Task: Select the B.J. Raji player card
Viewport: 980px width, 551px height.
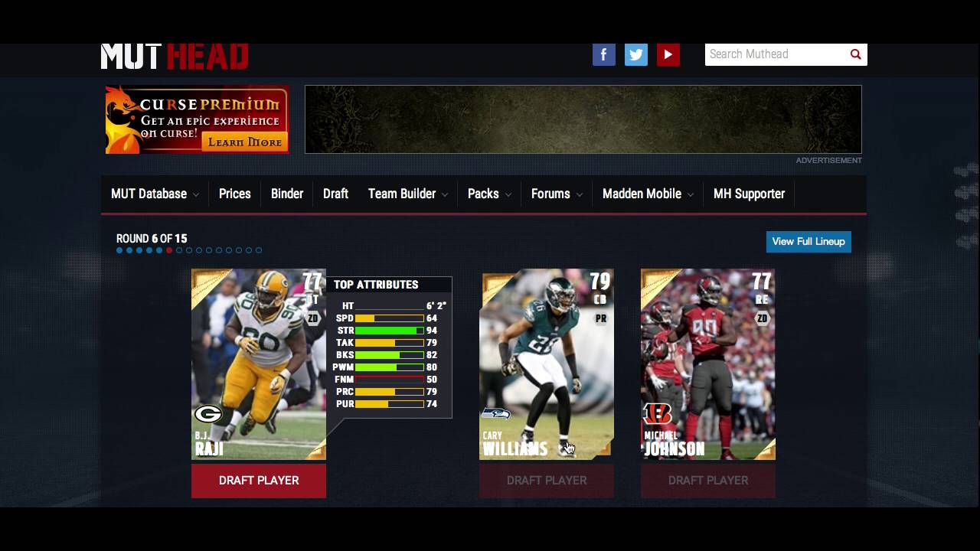Action: (259, 364)
